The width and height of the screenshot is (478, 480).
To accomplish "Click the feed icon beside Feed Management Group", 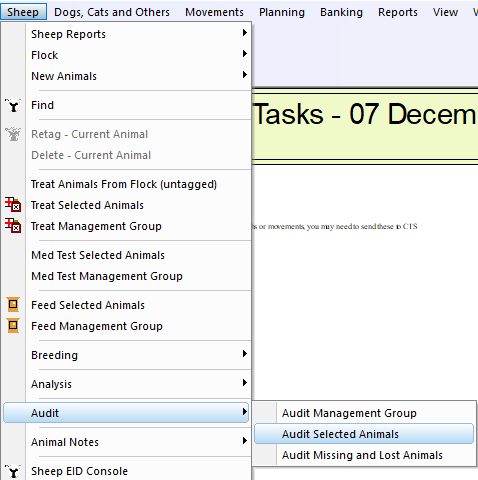I will pyautogui.click(x=13, y=326).
